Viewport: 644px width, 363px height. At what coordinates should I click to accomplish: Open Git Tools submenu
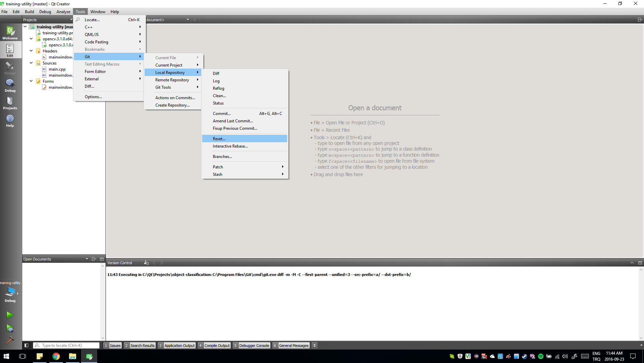point(173,87)
